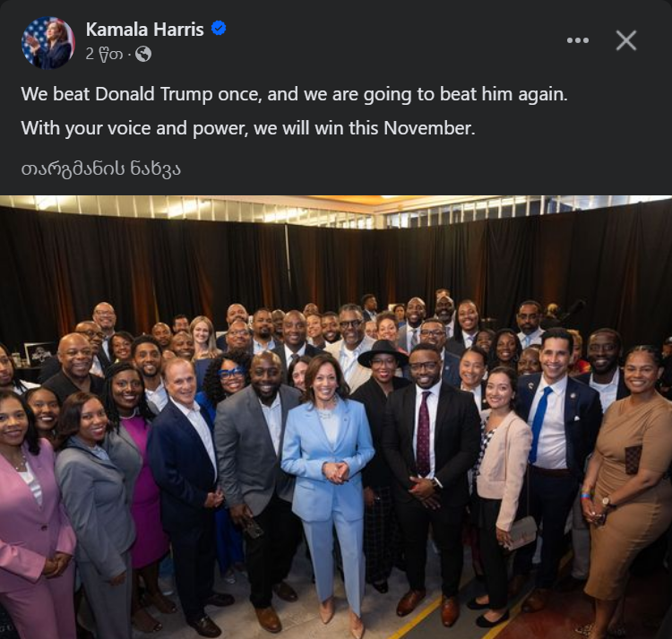The width and height of the screenshot is (672, 639).
Task: Click the maroon tie worn in the photo
Action: (423, 433)
